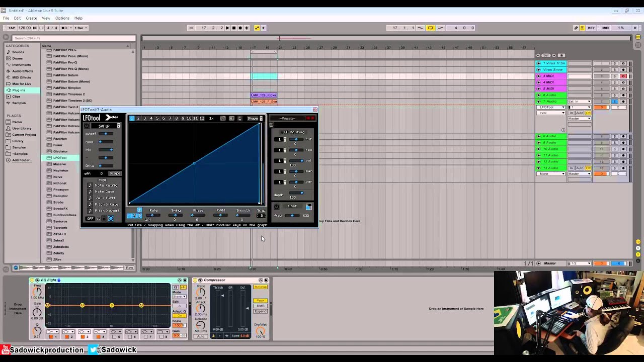Image resolution: width=644 pixels, height=362 pixels.
Task: Click the TAP tempo button
Action: [x=11, y=28]
